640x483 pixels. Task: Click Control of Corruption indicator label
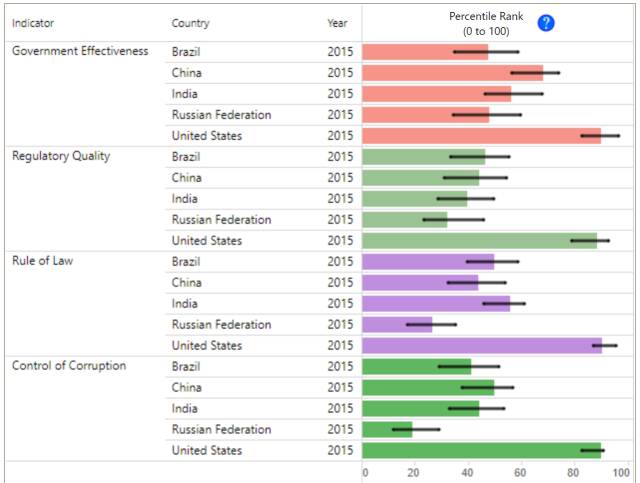coord(69,365)
